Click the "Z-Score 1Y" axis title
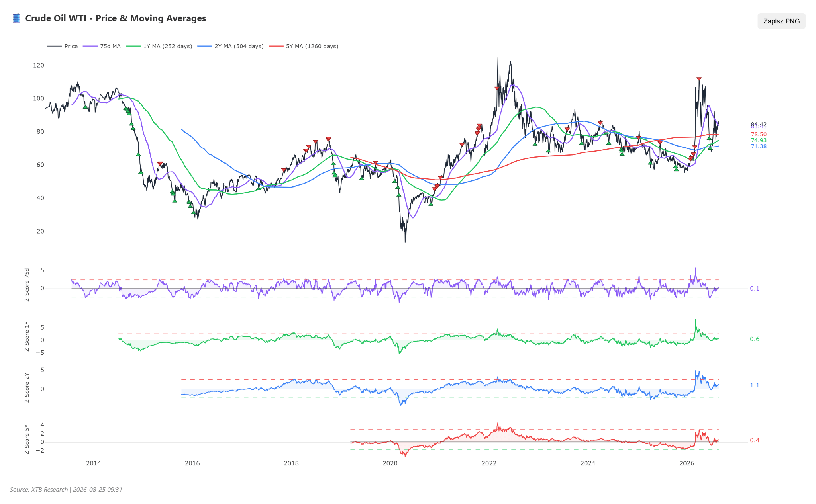Screen dimensions: 816x504 click(27, 336)
